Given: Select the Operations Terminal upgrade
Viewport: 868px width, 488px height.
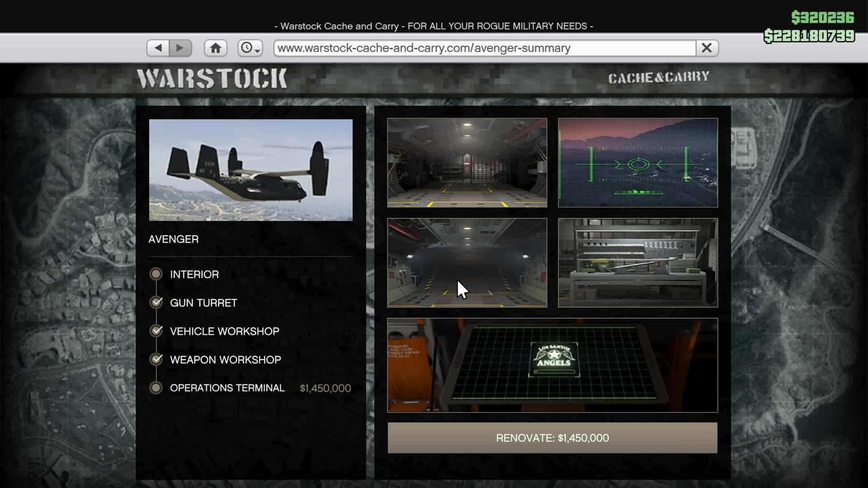Looking at the screenshot, I should [156, 388].
